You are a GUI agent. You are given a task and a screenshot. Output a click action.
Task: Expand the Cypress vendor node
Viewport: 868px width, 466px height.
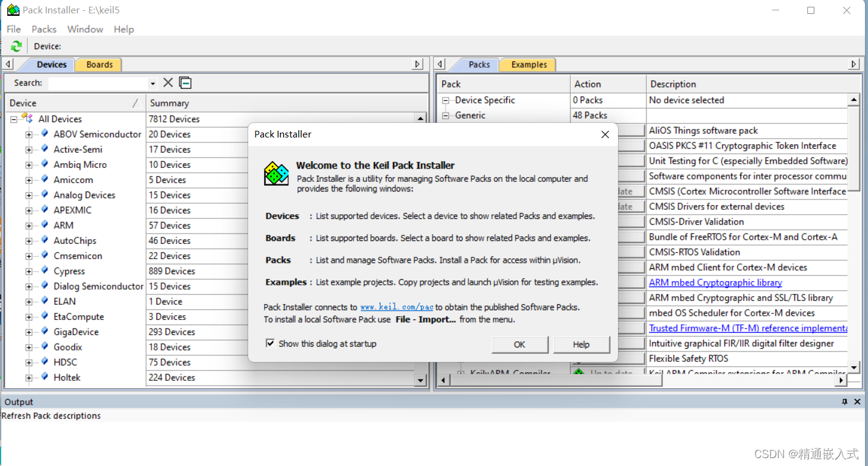[29, 271]
